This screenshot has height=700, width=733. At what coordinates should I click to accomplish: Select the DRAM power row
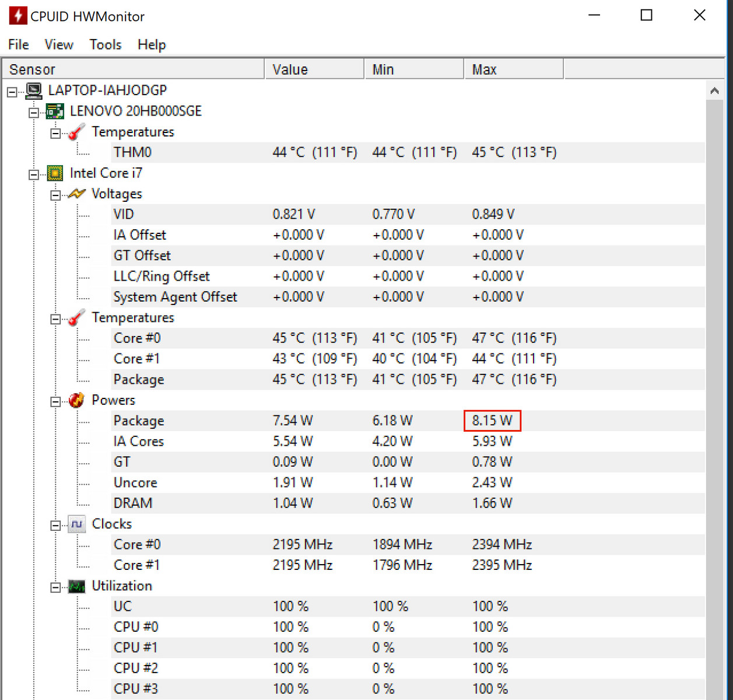(408, 503)
